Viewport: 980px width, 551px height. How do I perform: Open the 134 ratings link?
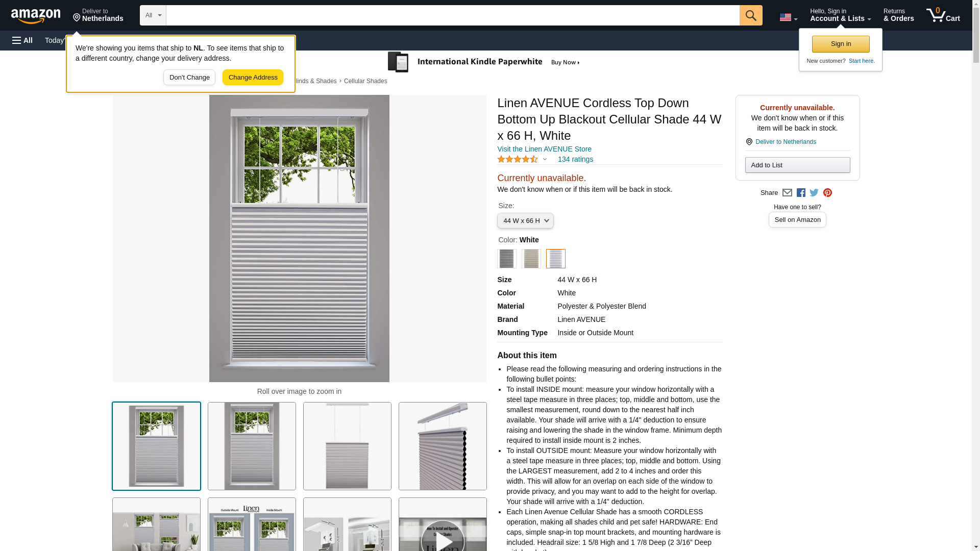coord(575,160)
